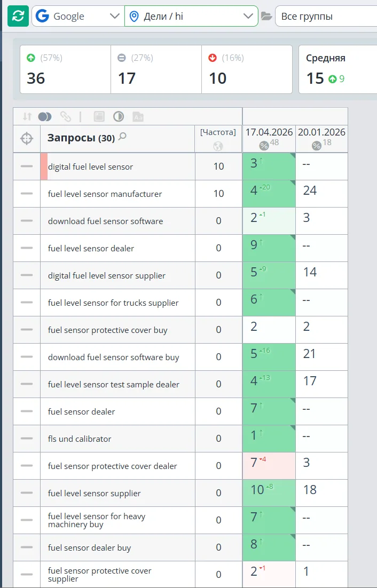
Task: Click the table layout icon in toolbar
Action: click(x=99, y=117)
